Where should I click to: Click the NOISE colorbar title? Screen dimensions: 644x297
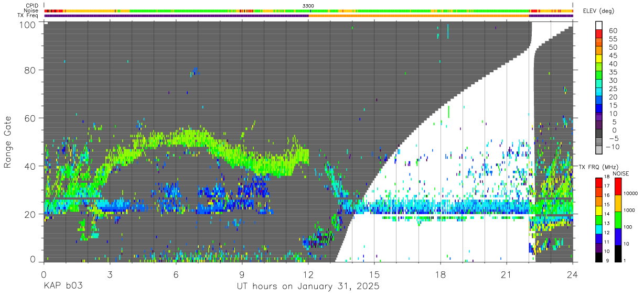pyautogui.click(x=621, y=173)
